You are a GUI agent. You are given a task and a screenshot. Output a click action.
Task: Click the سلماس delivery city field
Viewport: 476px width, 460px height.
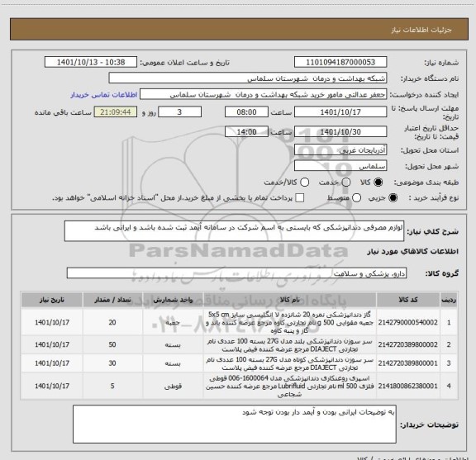tap(340, 166)
